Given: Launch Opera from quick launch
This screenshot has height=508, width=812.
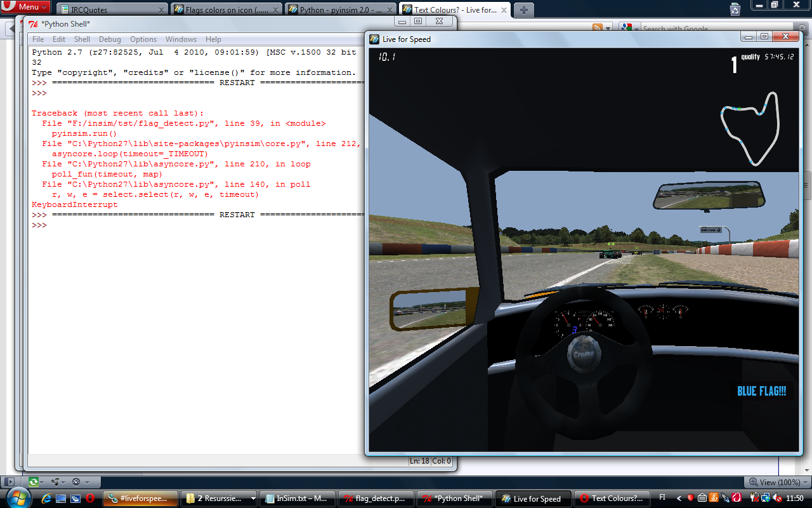Looking at the screenshot, I should pyautogui.click(x=90, y=498).
